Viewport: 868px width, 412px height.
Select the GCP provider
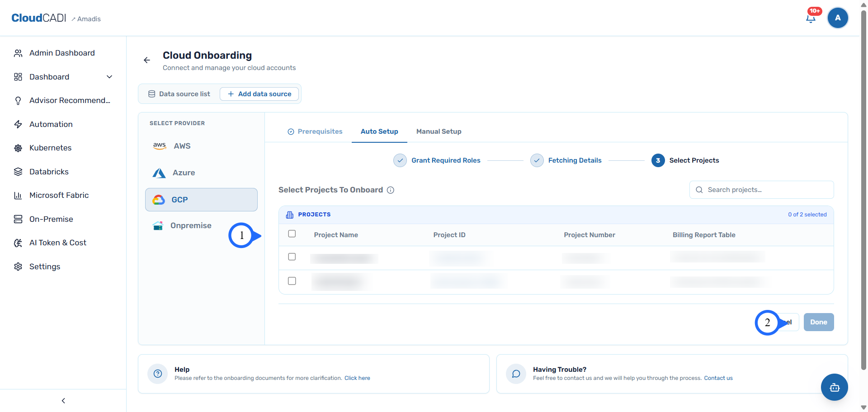point(201,200)
